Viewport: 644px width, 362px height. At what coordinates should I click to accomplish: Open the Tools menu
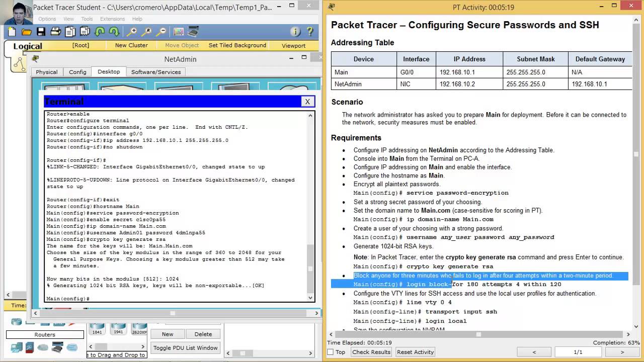[x=87, y=19]
